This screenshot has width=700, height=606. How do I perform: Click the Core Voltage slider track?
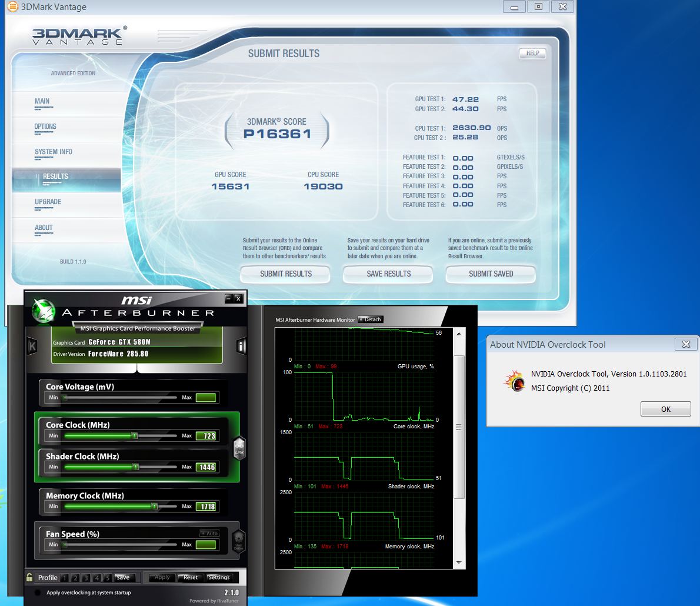point(121,397)
